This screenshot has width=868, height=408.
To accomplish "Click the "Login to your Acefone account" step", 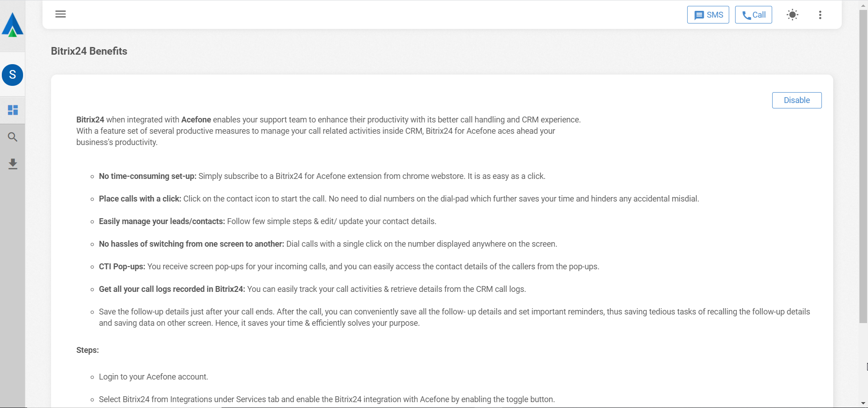I will [x=153, y=377].
